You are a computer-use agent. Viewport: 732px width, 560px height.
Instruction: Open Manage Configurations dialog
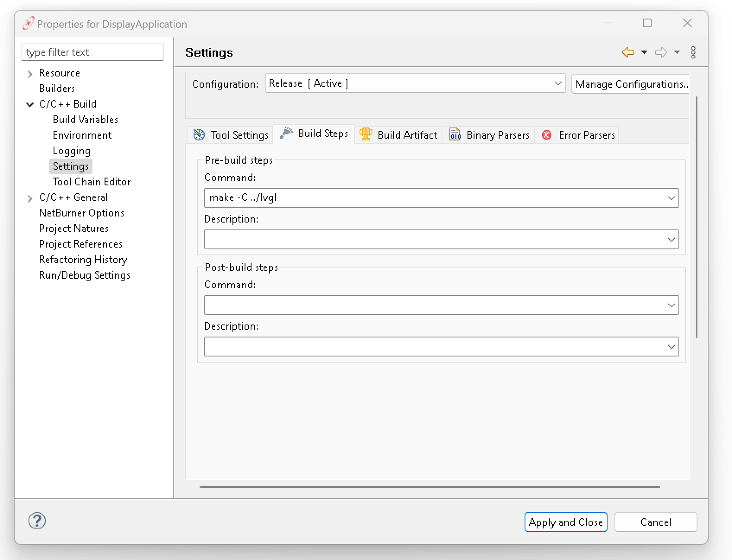tap(630, 83)
